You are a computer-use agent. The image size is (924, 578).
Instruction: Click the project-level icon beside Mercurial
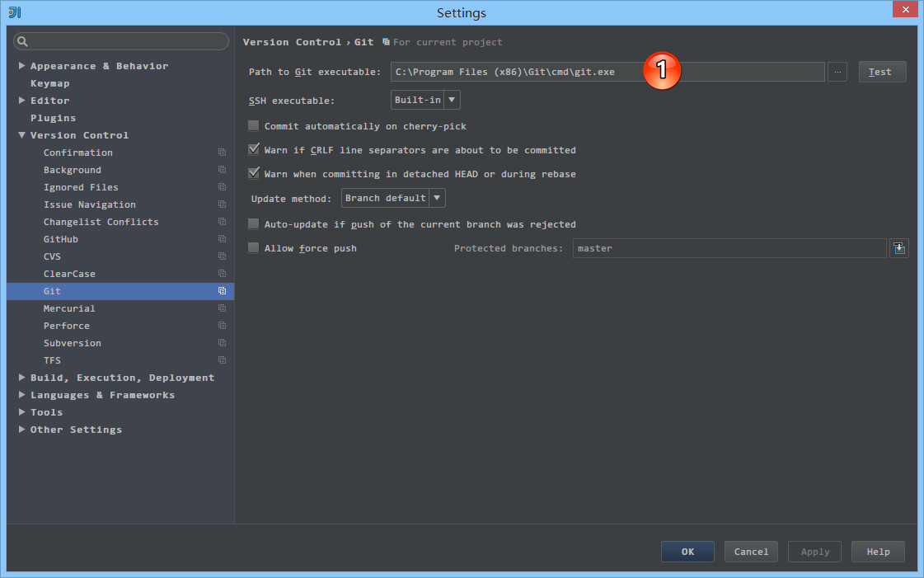(222, 308)
